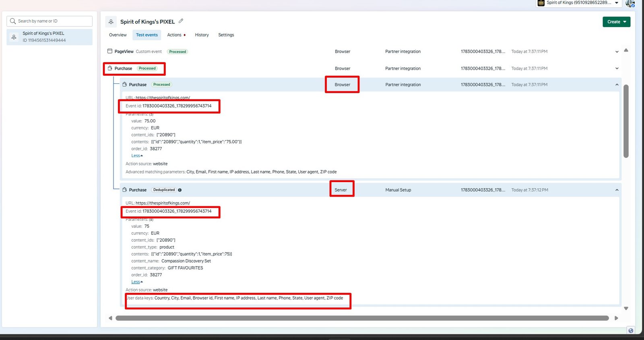Click content_name Compassion Discovery Set
Image resolution: width=644 pixels, height=340 pixels.
click(186, 261)
